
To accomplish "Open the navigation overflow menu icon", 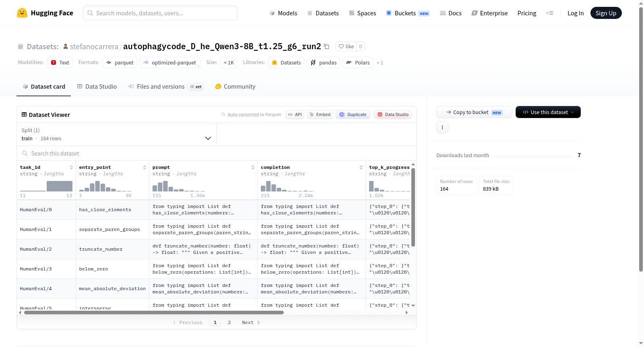I will [549, 13].
